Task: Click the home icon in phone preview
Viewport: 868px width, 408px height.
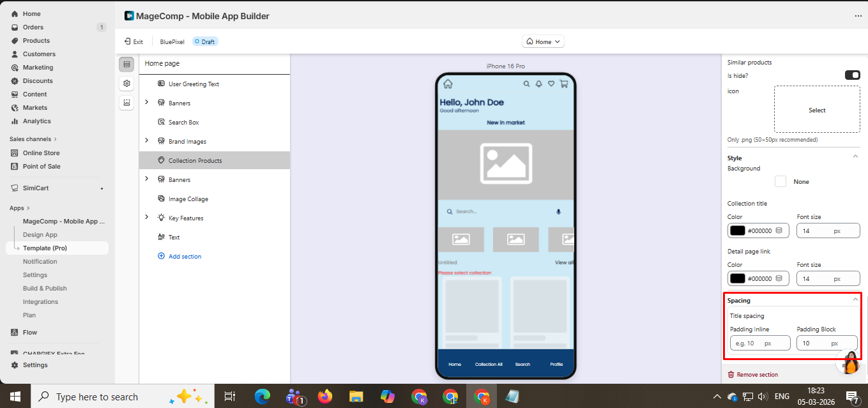Action: coord(448,84)
